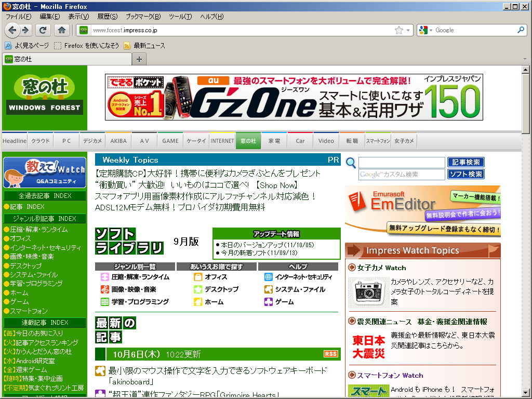
Task: Open the ファイル(F) menu
Action: point(18,16)
